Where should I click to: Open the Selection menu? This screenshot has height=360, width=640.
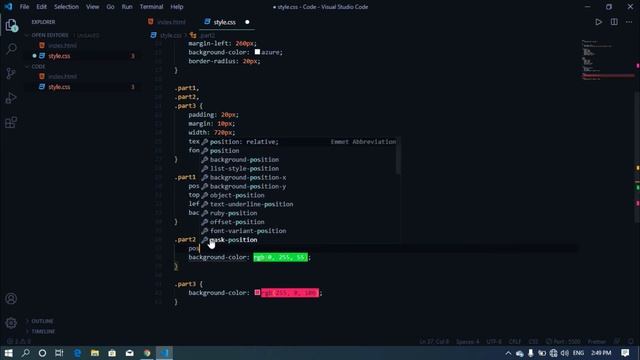click(67, 7)
